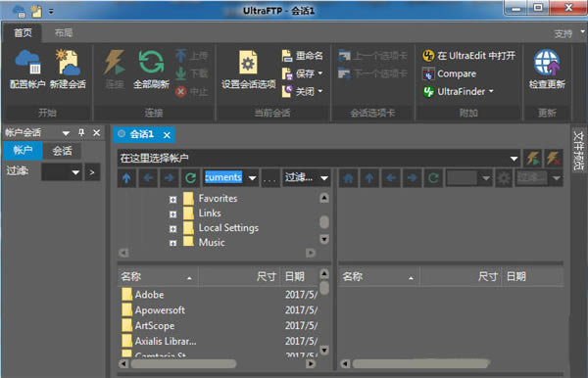Apply sidebar filter with > button
Image resolution: width=588 pixels, height=378 pixels.
(92, 172)
